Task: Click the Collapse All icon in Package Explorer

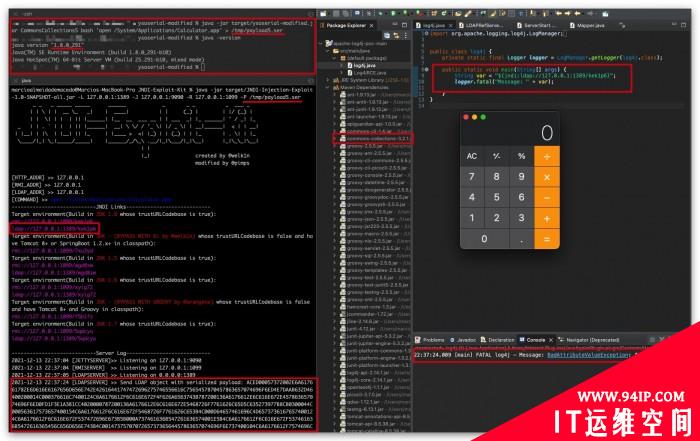Action: [387, 35]
